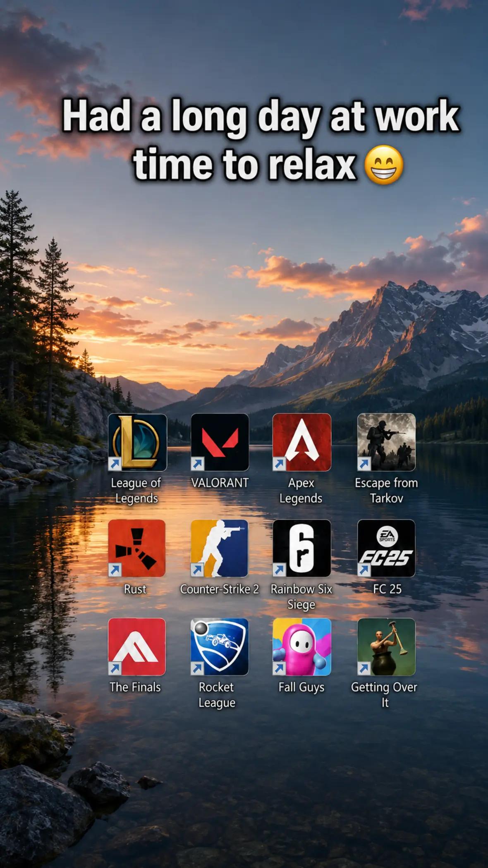Click the 'Escape from Tarkov' label text
This screenshot has width=488, height=868.
386,491
